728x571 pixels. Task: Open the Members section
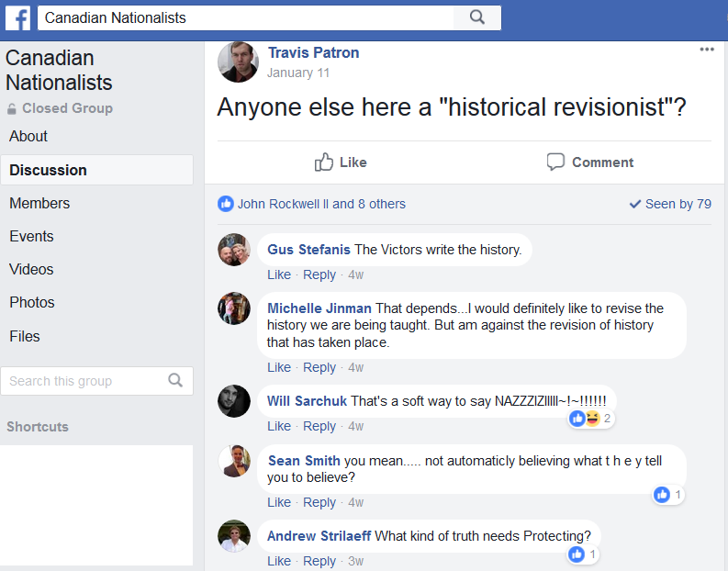click(x=39, y=203)
